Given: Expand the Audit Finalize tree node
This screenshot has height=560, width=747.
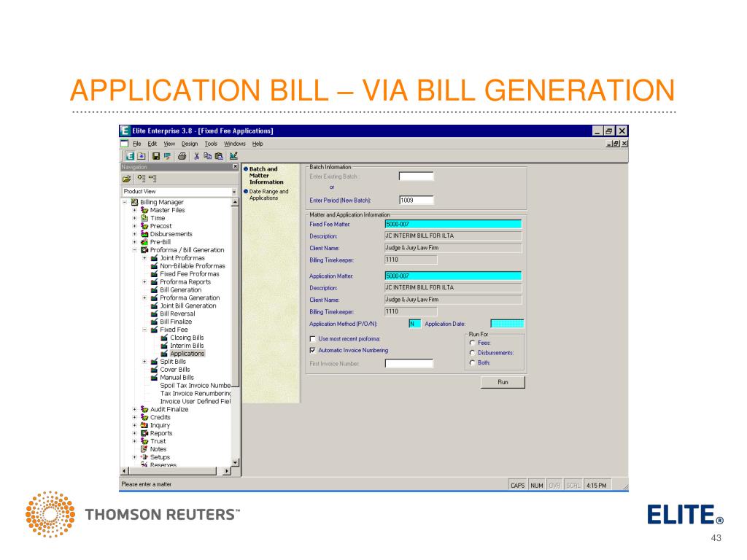Looking at the screenshot, I should (135, 410).
